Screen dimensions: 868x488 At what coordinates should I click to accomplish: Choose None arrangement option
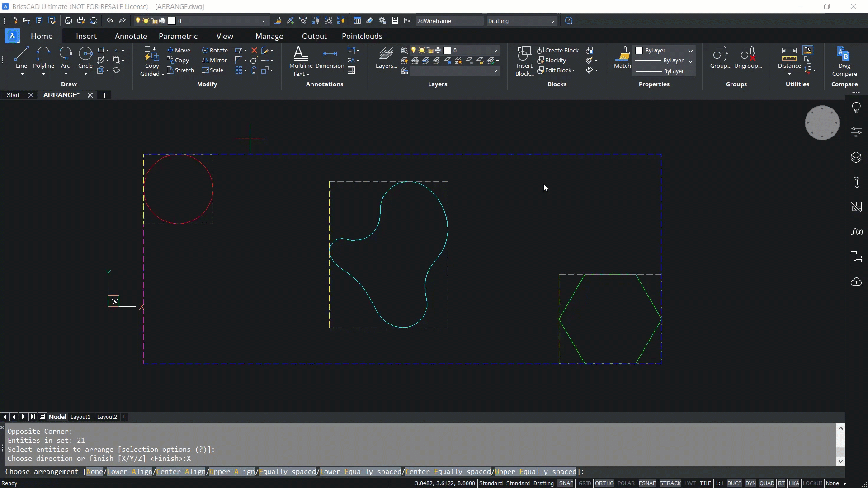[x=94, y=472]
